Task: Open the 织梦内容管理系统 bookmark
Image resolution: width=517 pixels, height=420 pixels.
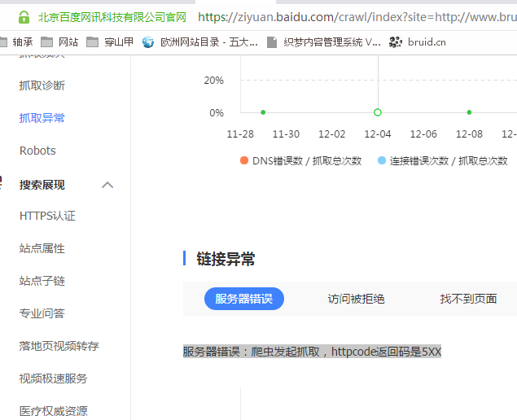Action: pos(324,42)
